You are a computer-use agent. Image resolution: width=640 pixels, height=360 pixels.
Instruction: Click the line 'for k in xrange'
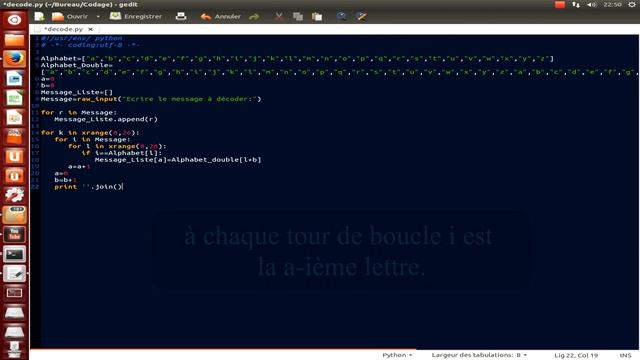(x=90, y=133)
